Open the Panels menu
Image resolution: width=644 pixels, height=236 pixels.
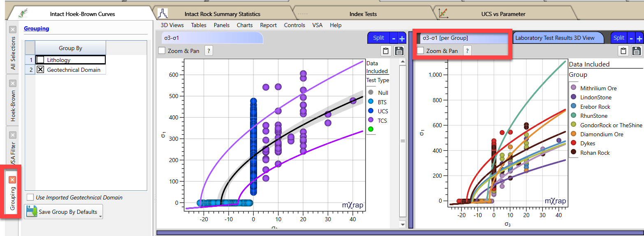click(x=222, y=25)
